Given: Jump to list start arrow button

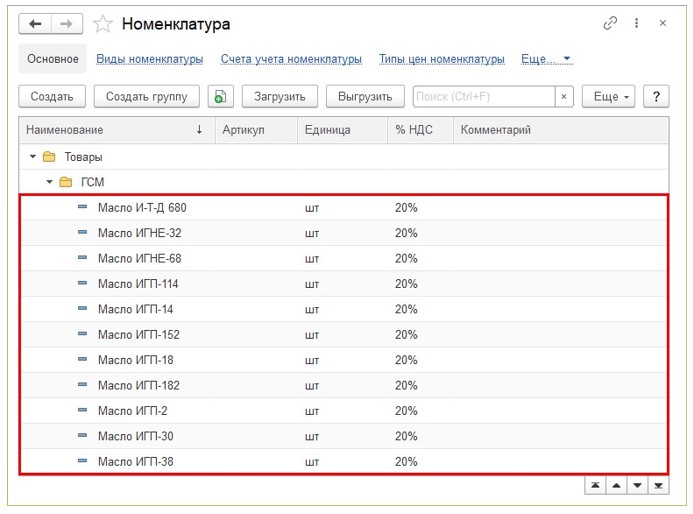Looking at the screenshot, I should click(x=595, y=485).
